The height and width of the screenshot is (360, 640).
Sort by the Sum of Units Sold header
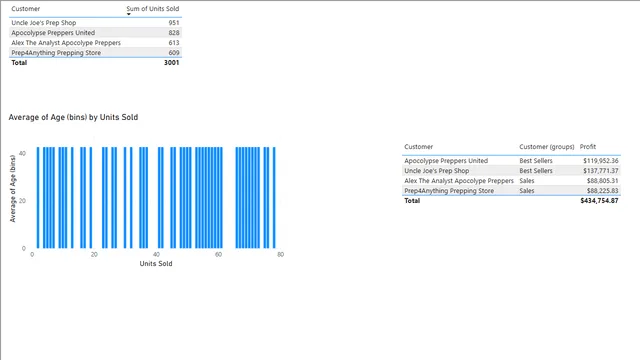click(153, 9)
